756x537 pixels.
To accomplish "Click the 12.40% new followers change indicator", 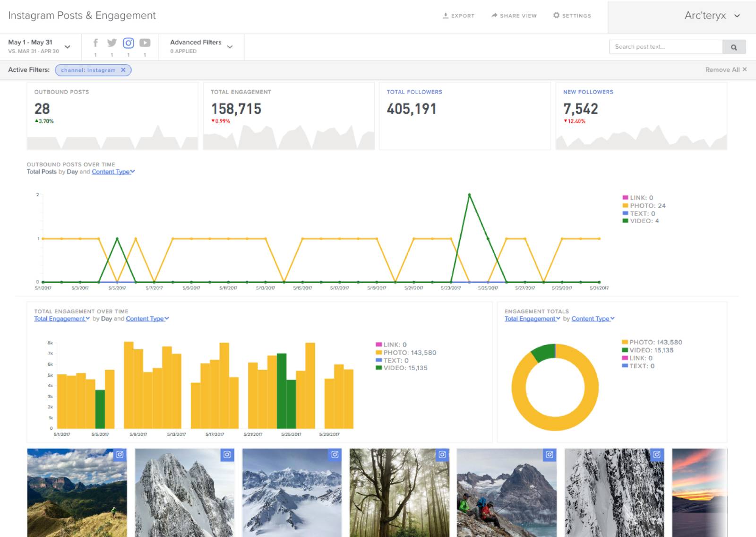I will [575, 121].
